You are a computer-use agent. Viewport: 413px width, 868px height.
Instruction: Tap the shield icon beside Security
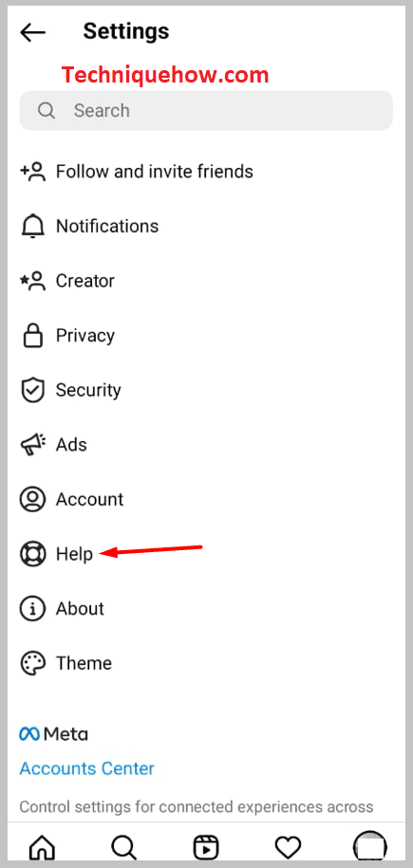coord(32,390)
